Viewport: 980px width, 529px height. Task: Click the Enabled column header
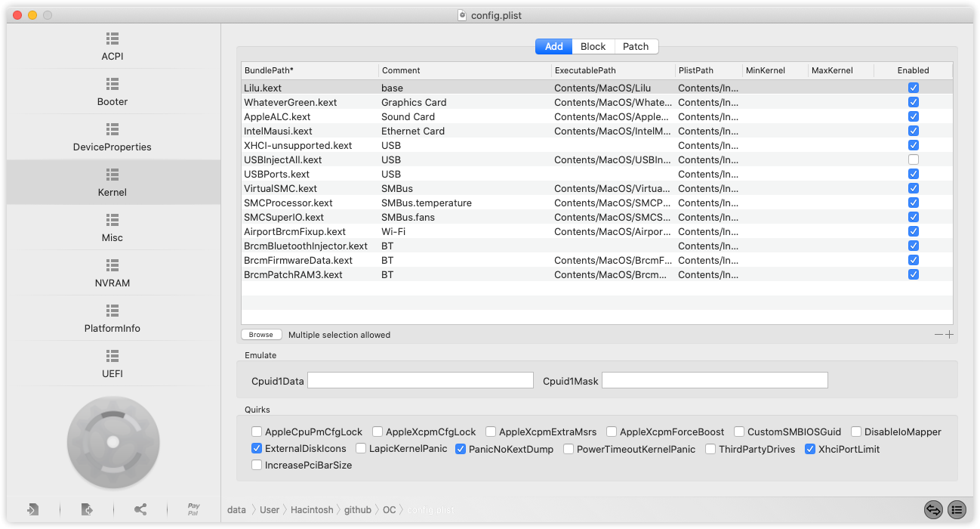click(x=914, y=70)
